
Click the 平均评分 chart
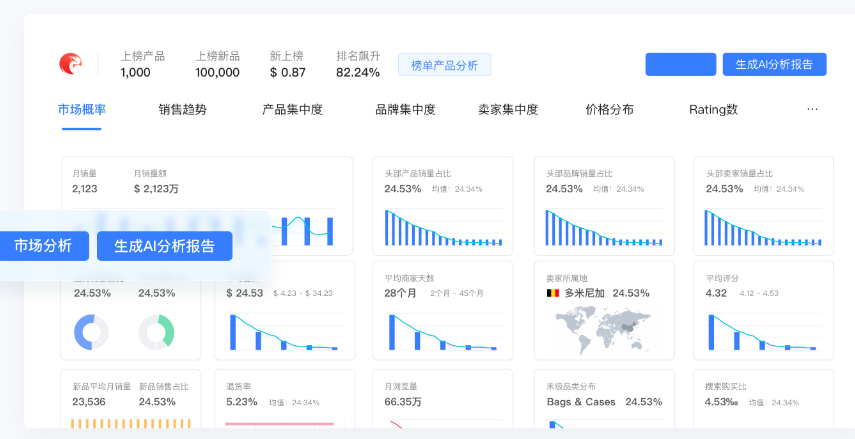click(763, 332)
